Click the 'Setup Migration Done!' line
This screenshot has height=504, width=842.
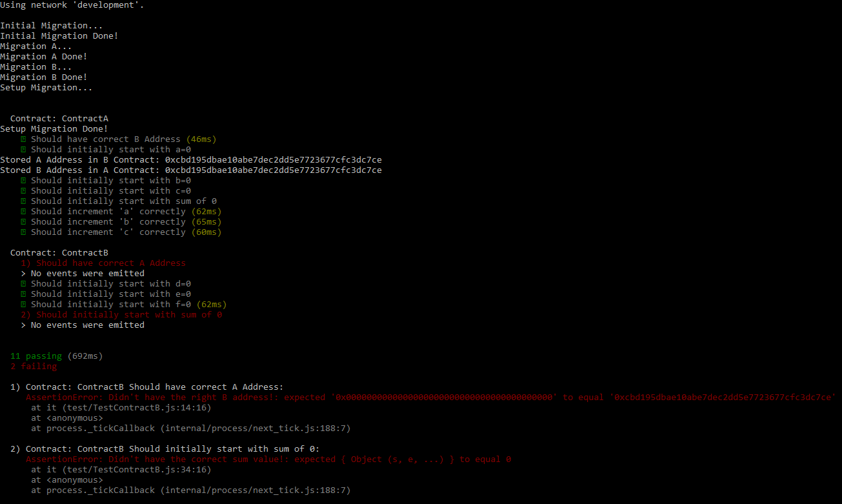[x=54, y=129]
